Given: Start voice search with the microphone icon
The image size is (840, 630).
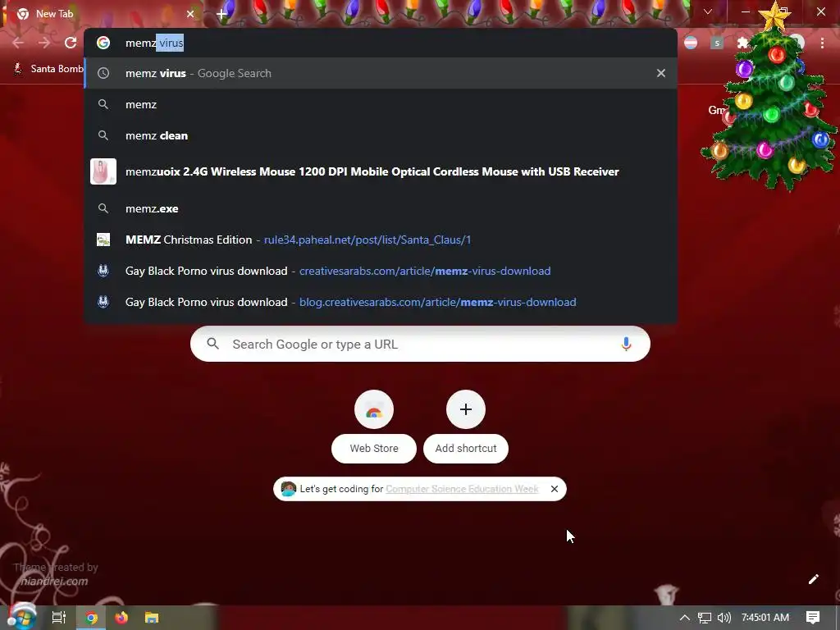Looking at the screenshot, I should (x=626, y=344).
